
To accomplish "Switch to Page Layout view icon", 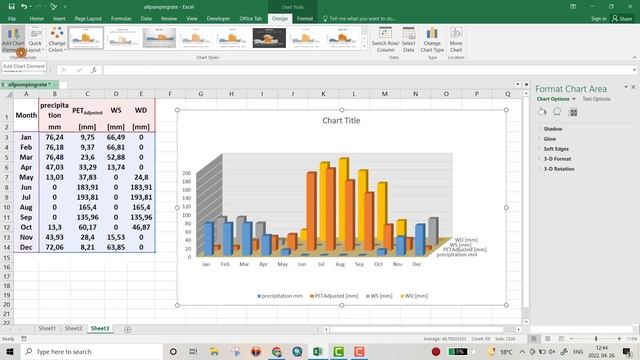I will click(548, 339).
